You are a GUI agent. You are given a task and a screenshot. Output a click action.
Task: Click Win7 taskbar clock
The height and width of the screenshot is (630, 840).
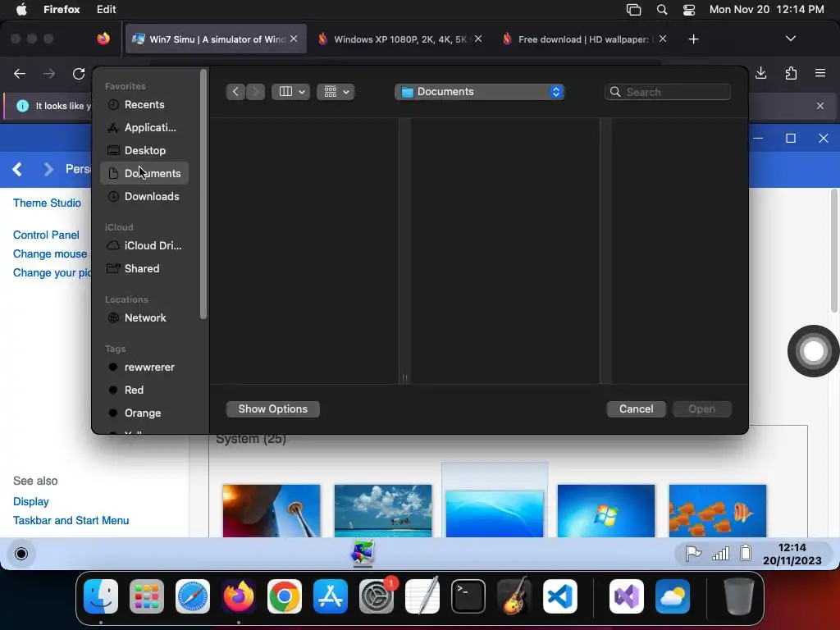792,554
